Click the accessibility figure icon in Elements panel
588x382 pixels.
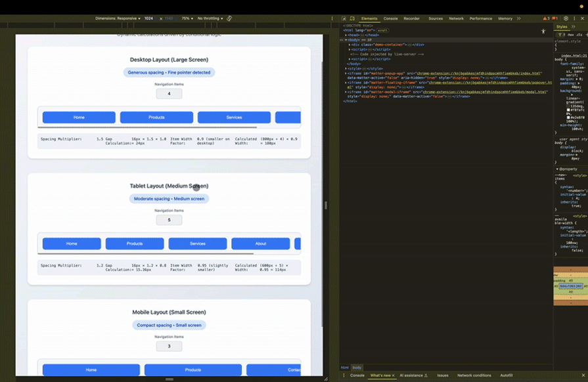click(x=543, y=31)
